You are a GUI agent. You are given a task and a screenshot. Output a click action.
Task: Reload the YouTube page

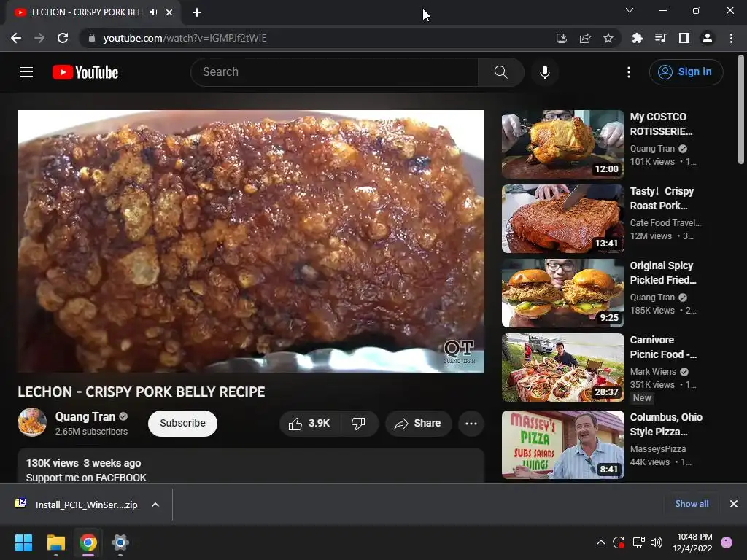coord(63,38)
